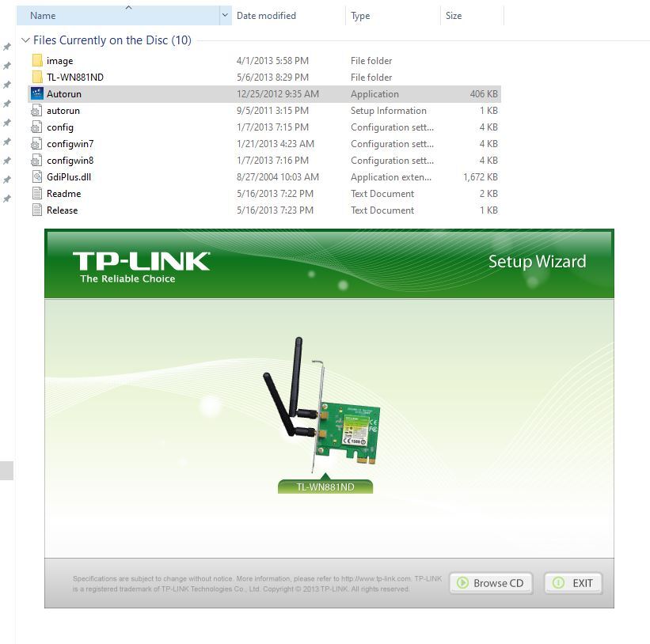Click the Release text document icon

coord(37,210)
